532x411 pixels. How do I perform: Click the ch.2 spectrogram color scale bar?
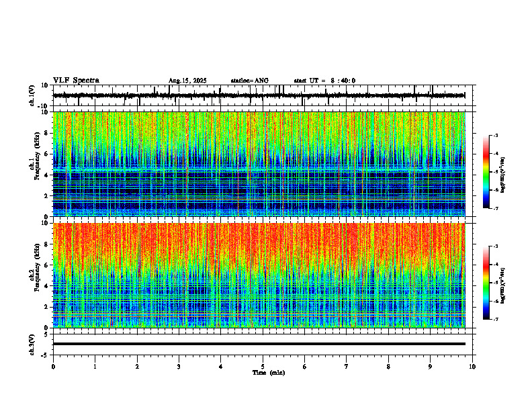(486, 283)
